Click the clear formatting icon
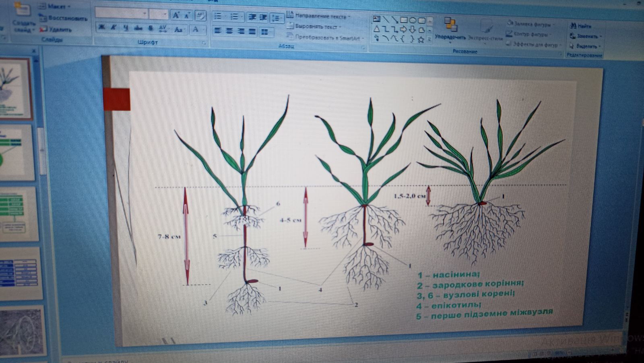 [x=200, y=16]
